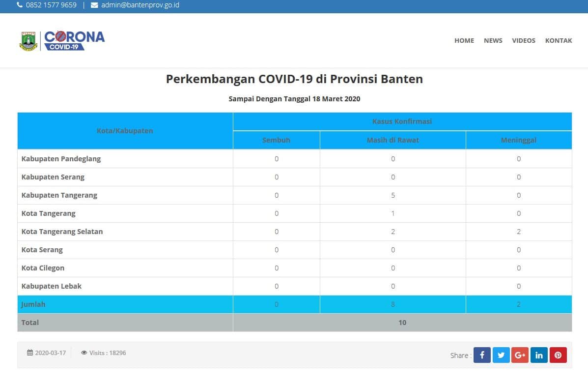Image resolution: width=588 pixels, height=386 pixels.
Task: Click the eye icon beside Visits
Action: [84, 353]
